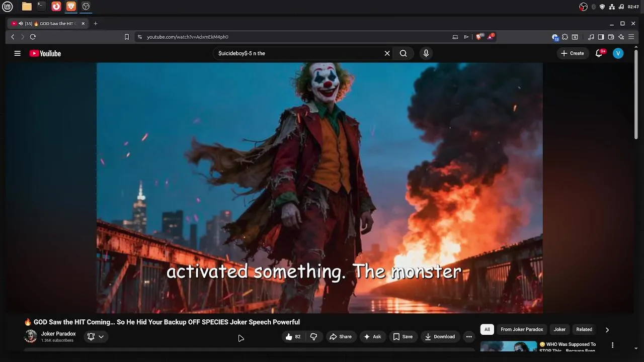This screenshot has width=644, height=362.
Task: Open Brave Rewards triangle icon
Action: pyautogui.click(x=491, y=36)
